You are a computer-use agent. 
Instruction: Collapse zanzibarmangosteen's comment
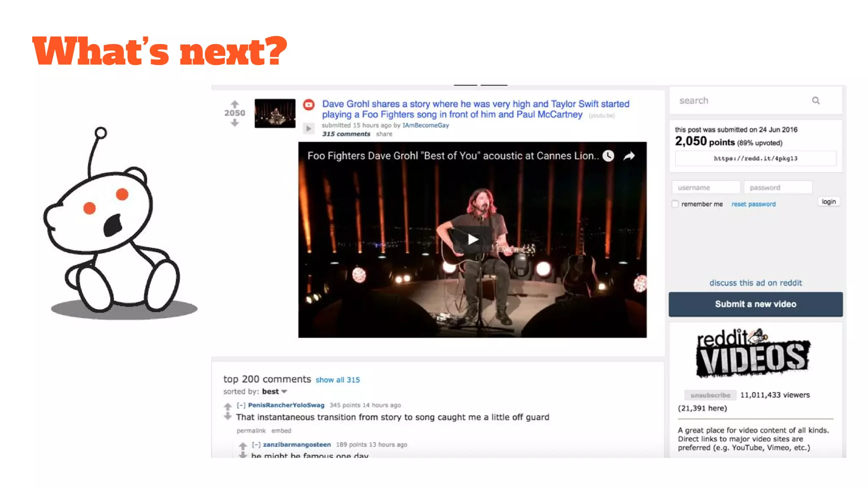(256, 445)
